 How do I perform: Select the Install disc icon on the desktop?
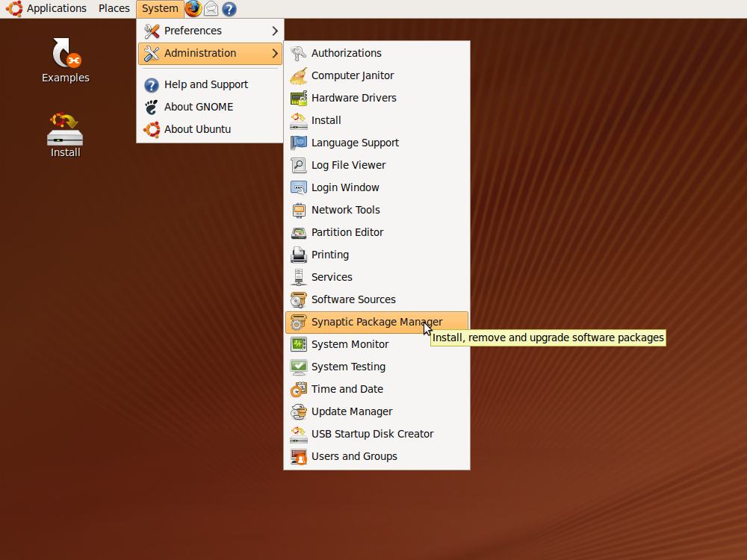pos(64,134)
